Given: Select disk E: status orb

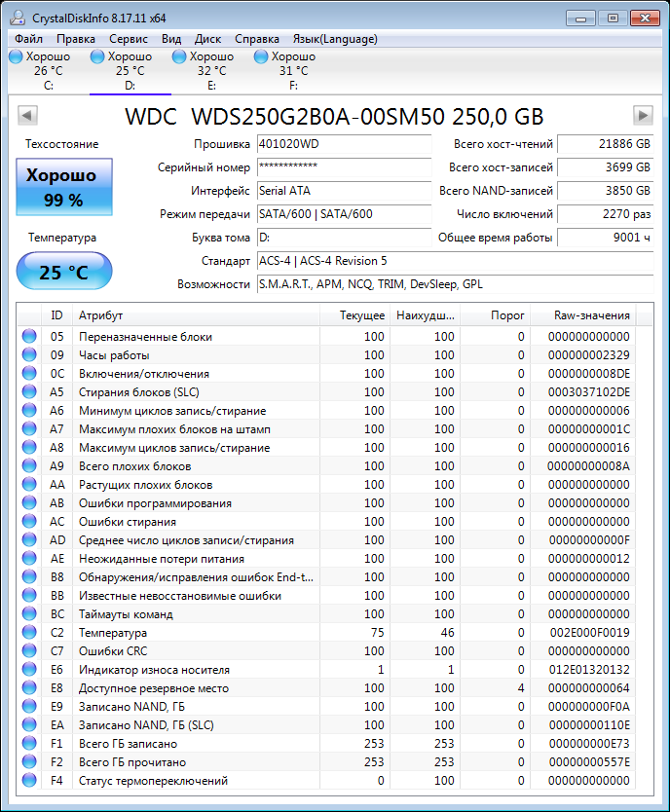Looking at the screenshot, I should [179, 56].
